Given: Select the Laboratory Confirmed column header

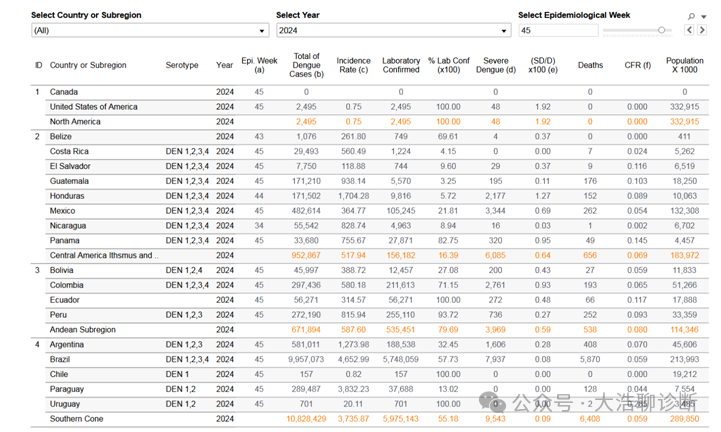Looking at the screenshot, I should coord(401,65).
